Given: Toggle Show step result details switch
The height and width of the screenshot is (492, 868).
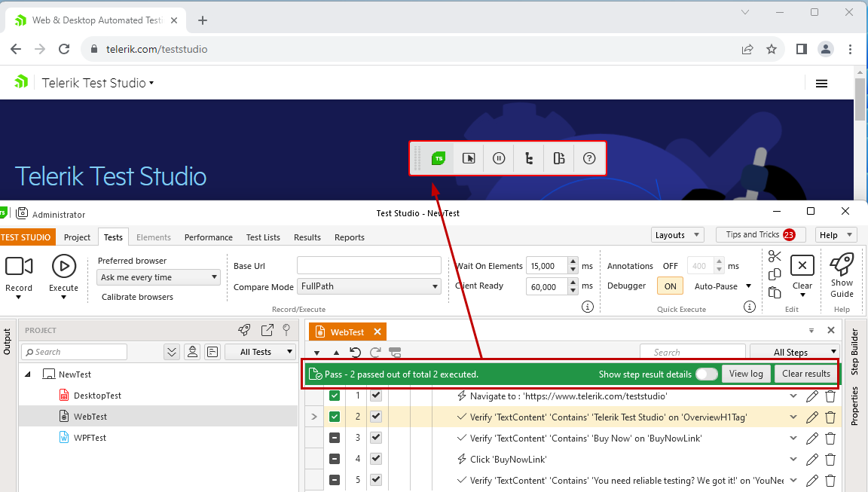Looking at the screenshot, I should [706, 374].
